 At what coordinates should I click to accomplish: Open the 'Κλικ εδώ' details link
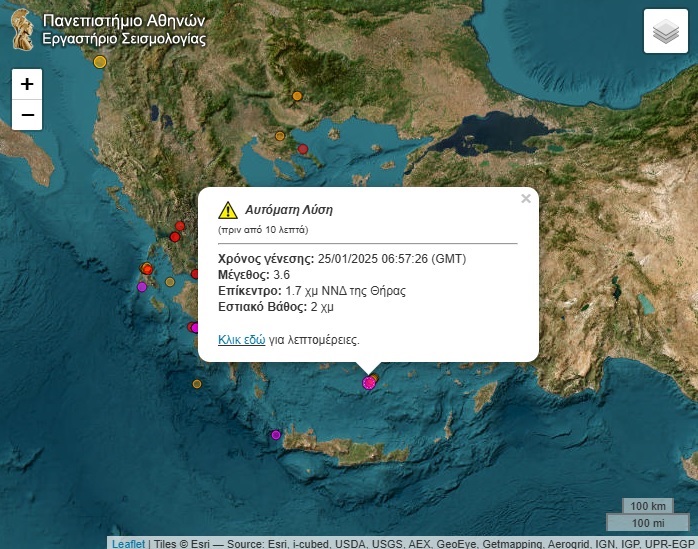click(x=241, y=340)
